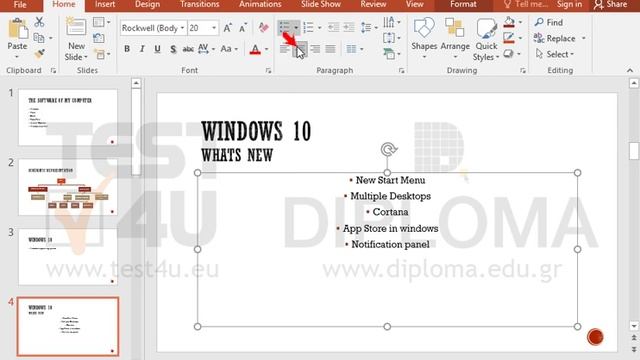This screenshot has width=640, height=360.
Task: Click the Shape Effects icon
Action: pyautogui.click(x=509, y=54)
